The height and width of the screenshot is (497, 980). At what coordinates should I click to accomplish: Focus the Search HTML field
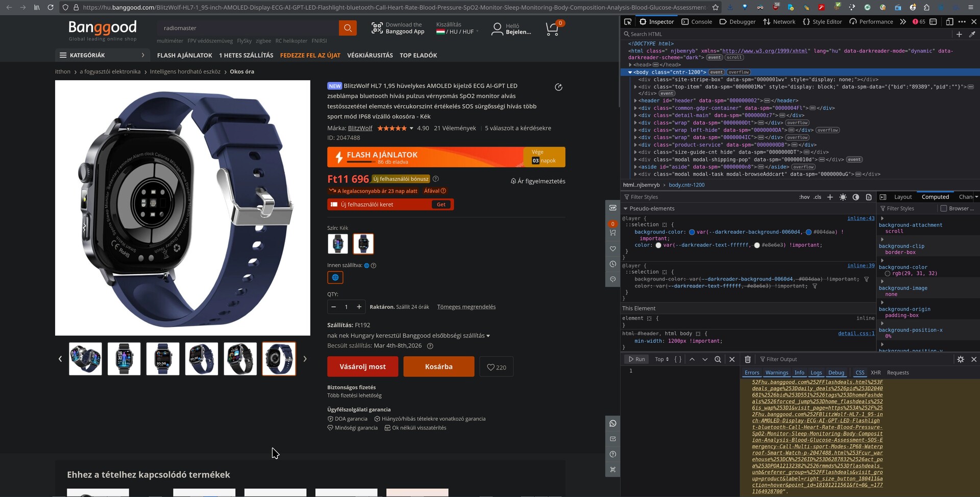coord(787,34)
